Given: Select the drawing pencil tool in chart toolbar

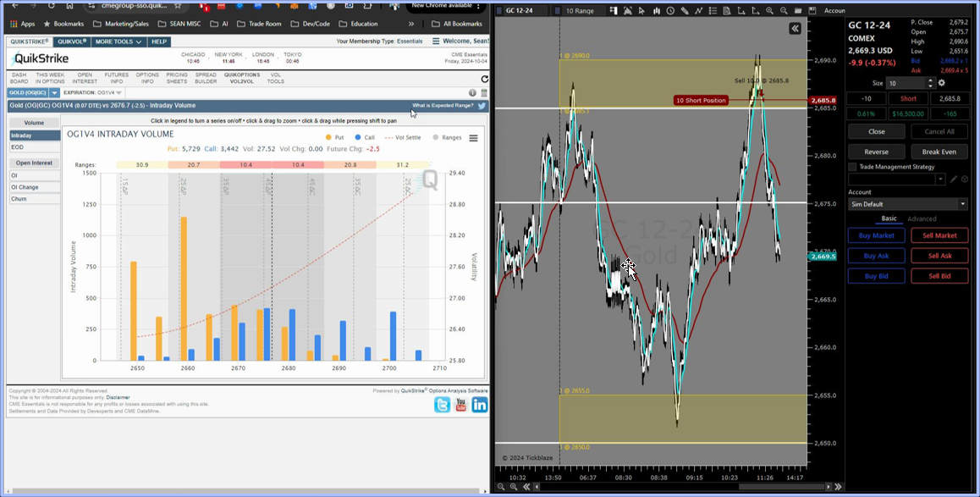Looking at the screenshot, I should [x=685, y=11].
